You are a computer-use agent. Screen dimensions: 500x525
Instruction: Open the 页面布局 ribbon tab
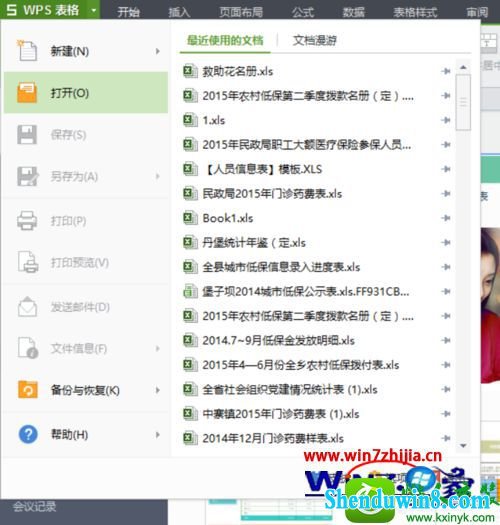241,12
